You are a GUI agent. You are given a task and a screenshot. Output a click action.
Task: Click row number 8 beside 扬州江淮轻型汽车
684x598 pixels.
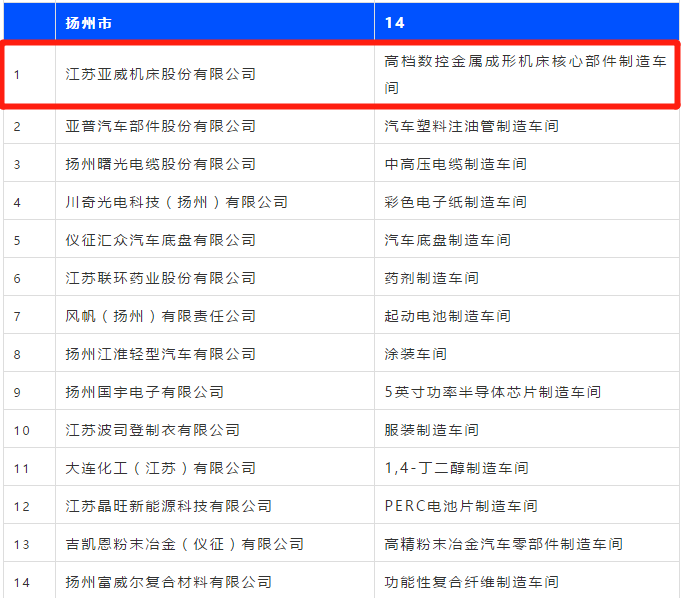tap(17, 354)
